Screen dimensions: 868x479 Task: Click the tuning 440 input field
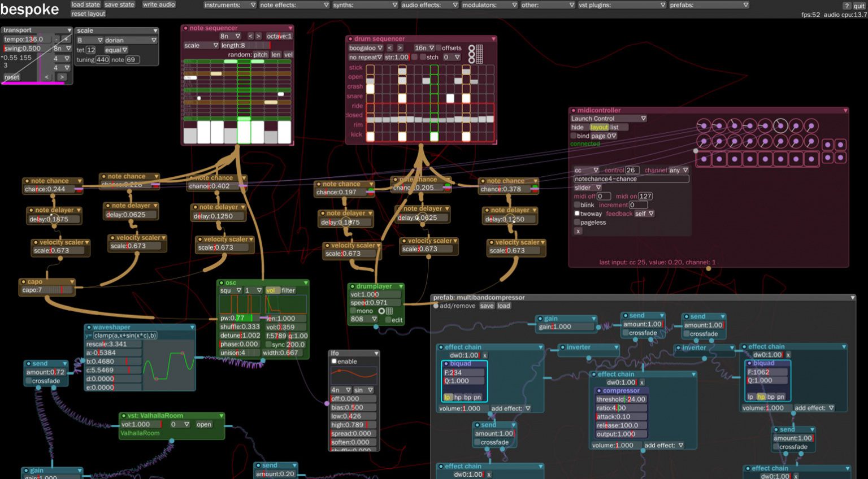coord(102,60)
